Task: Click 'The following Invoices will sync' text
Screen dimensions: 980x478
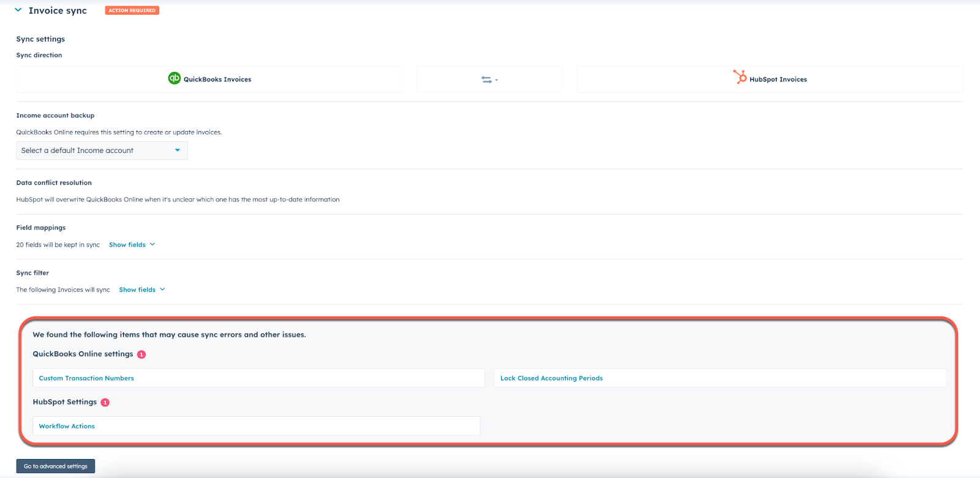Action: point(63,290)
